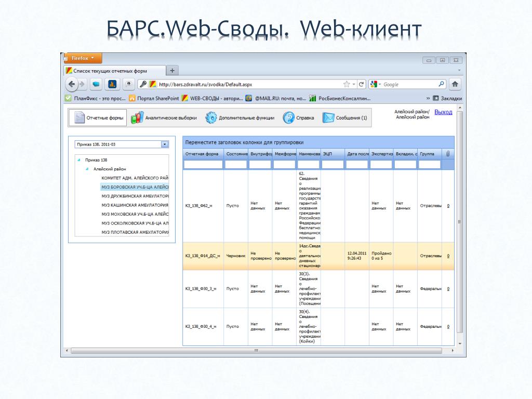Viewport: 532px width, 399px height.
Task: Click the address bar history dropdown arrow
Action: 353,84
